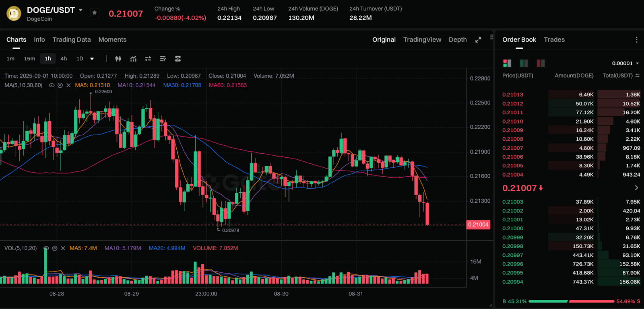Open the order book three-dot menu
The width and height of the screenshot is (644, 309).
pyautogui.click(x=636, y=40)
